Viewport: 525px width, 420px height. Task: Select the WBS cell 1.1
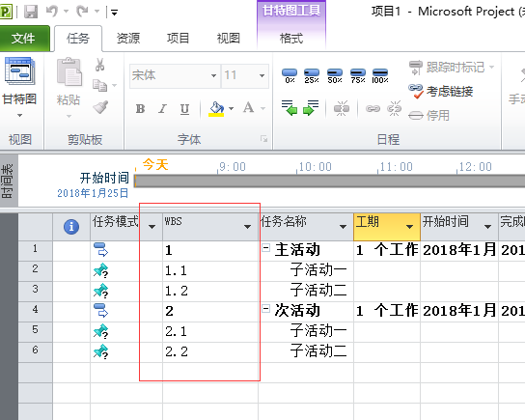210,271
